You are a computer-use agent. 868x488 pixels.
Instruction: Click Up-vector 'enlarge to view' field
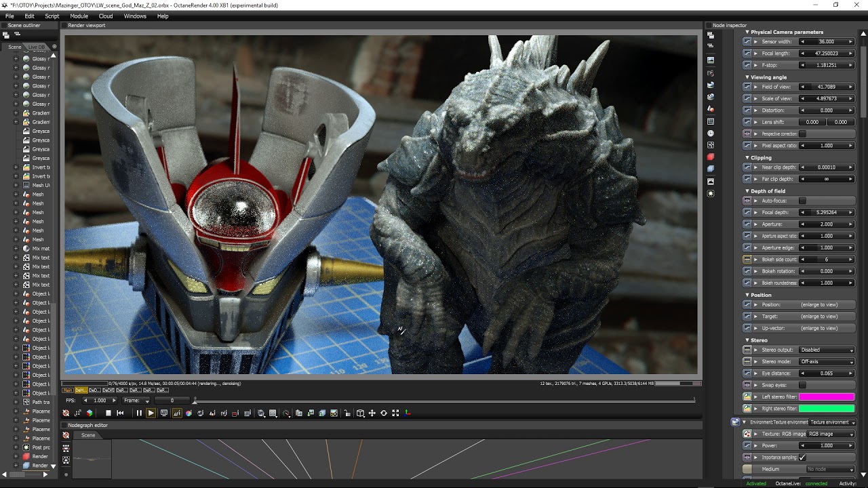(x=819, y=328)
